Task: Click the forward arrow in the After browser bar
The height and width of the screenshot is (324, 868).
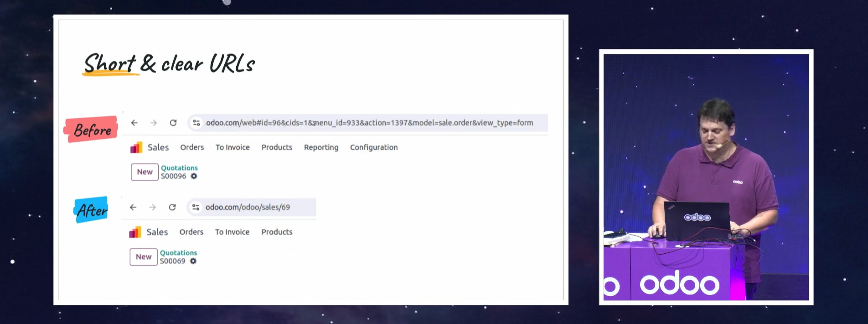Action: point(153,207)
